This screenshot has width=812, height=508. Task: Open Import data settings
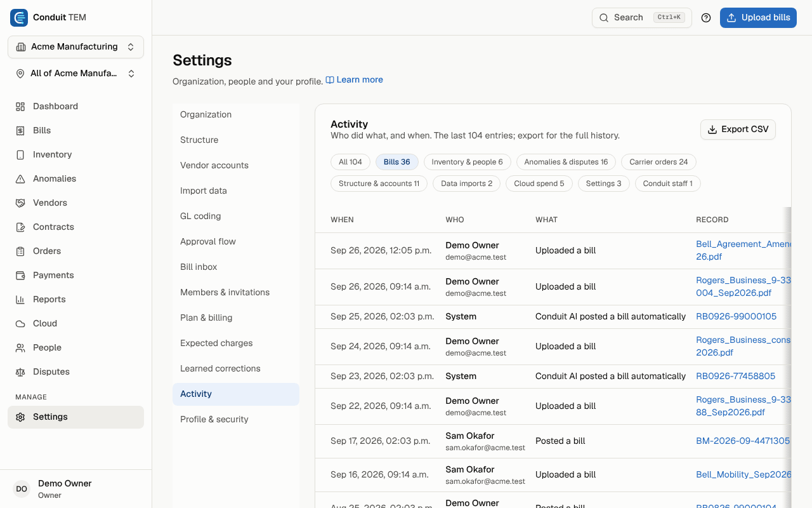click(x=236, y=191)
